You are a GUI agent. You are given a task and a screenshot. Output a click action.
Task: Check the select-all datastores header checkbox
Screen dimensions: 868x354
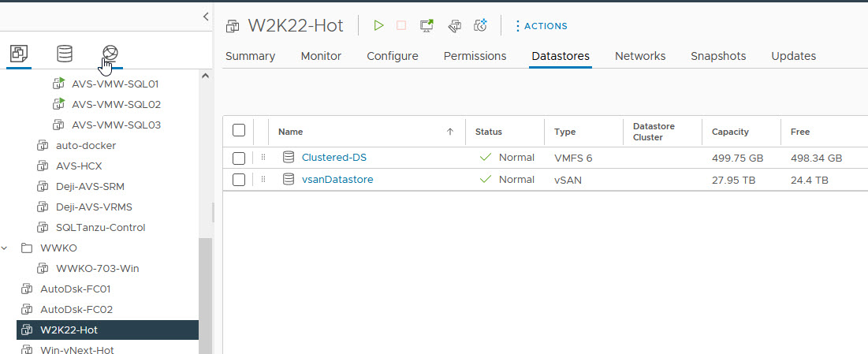[239, 131]
